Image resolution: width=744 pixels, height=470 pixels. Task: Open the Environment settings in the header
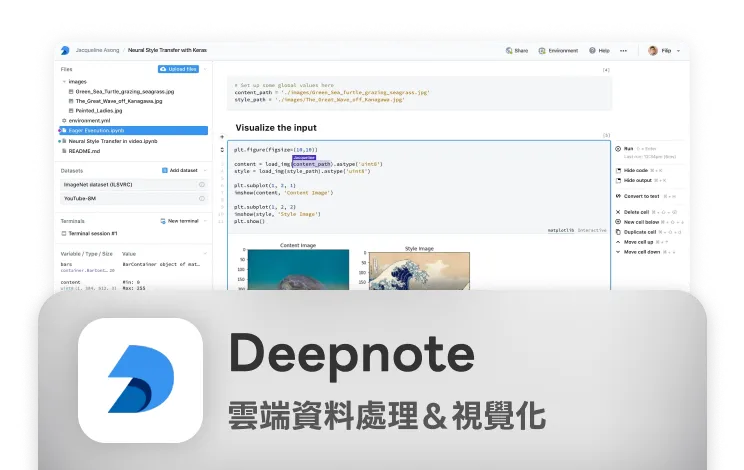[x=558, y=51]
